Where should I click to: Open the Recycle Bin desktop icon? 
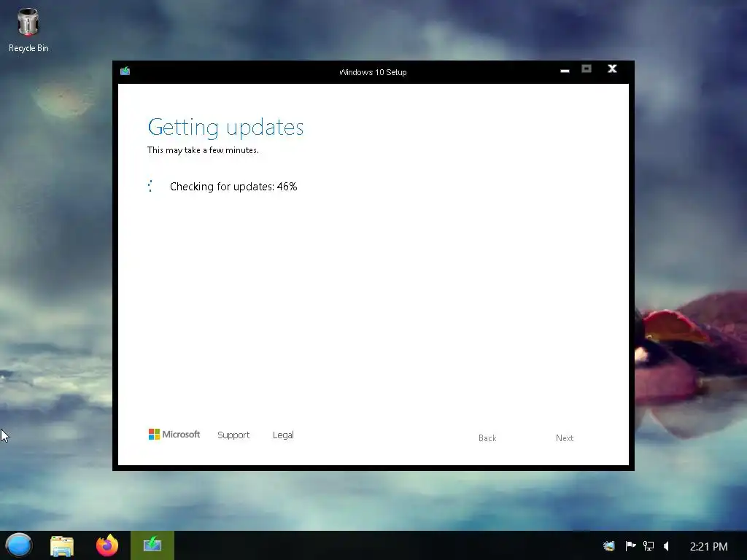pyautogui.click(x=28, y=31)
